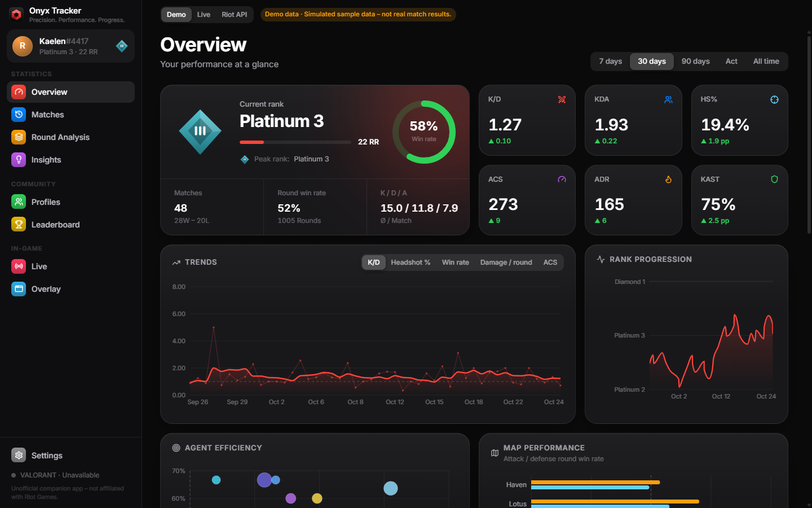Screen dimensions: 812x508
Task: Click the ADR flame icon
Action: pos(668,179)
